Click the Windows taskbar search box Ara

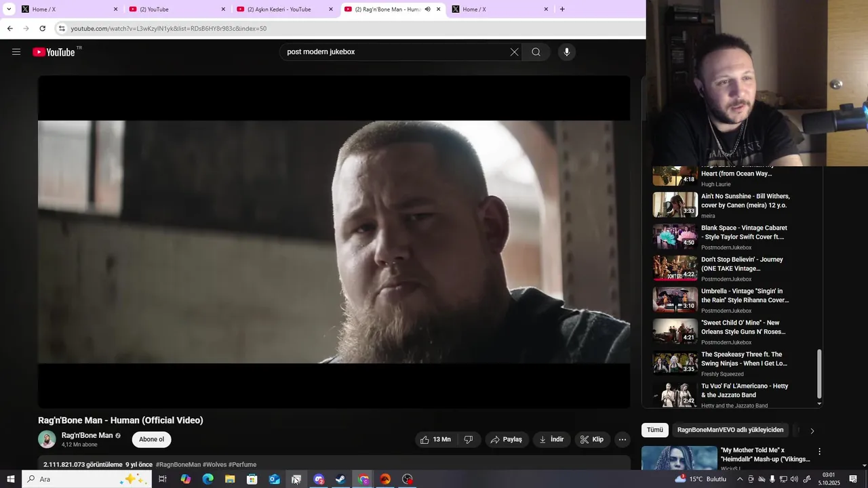[x=86, y=479]
